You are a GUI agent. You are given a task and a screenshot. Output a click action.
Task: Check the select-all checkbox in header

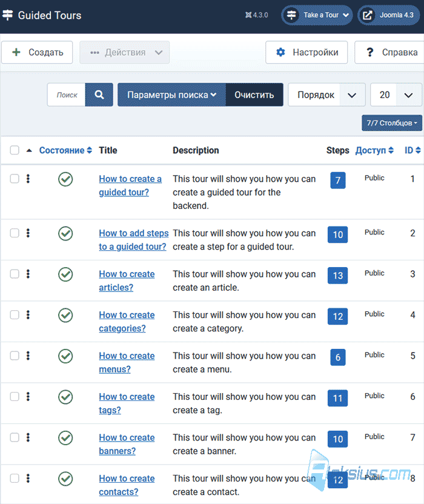pyautogui.click(x=15, y=150)
